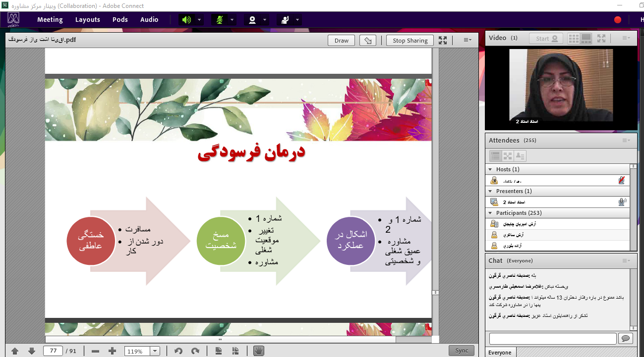
Task: Switch Video pod to filmstrip layout
Action: coord(586,39)
